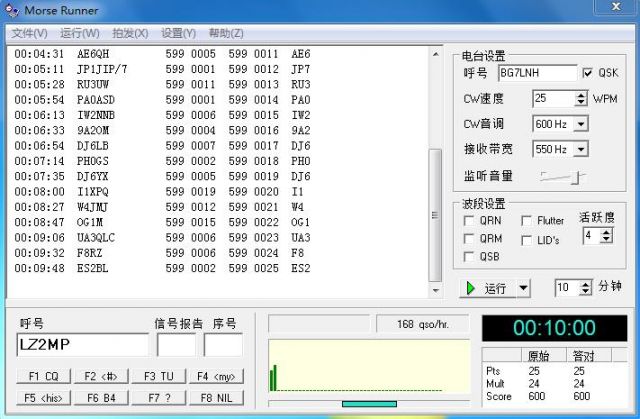Image resolution: width=640 pixels, height=419 pixels.
Task: Click the F7 ? button
Action: (158, 398)
